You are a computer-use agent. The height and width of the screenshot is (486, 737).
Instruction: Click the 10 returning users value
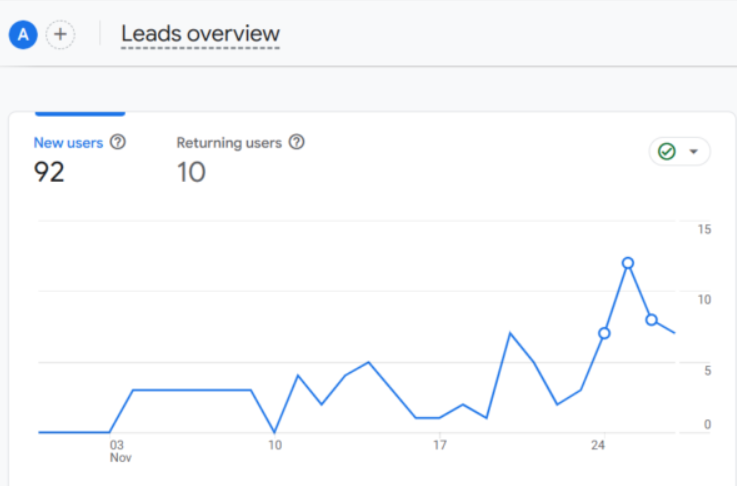[x=191, y=172]
